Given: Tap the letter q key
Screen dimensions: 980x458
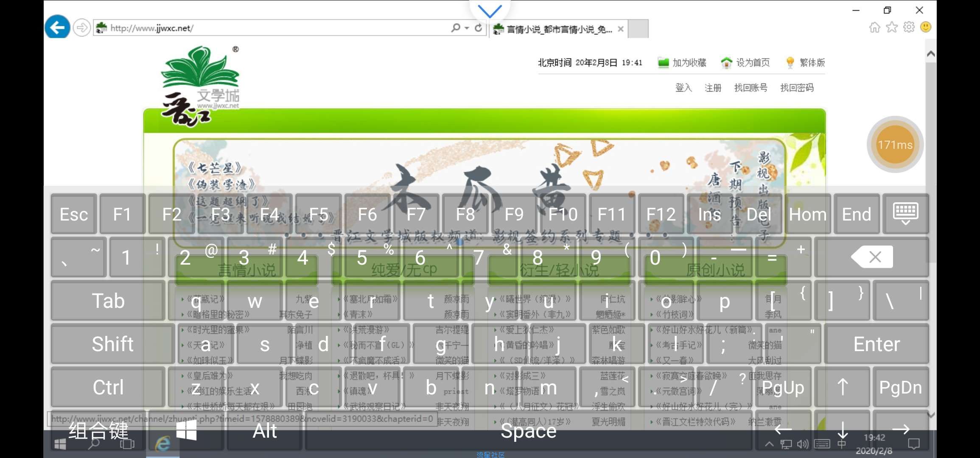Looking at the screenshot, I should pyautogui.click(x=196, y=300).
